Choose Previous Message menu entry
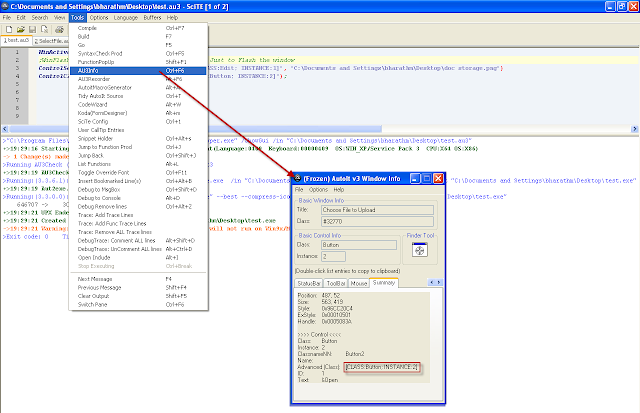This screenshot has height=413, width=640. click(138, 288)
